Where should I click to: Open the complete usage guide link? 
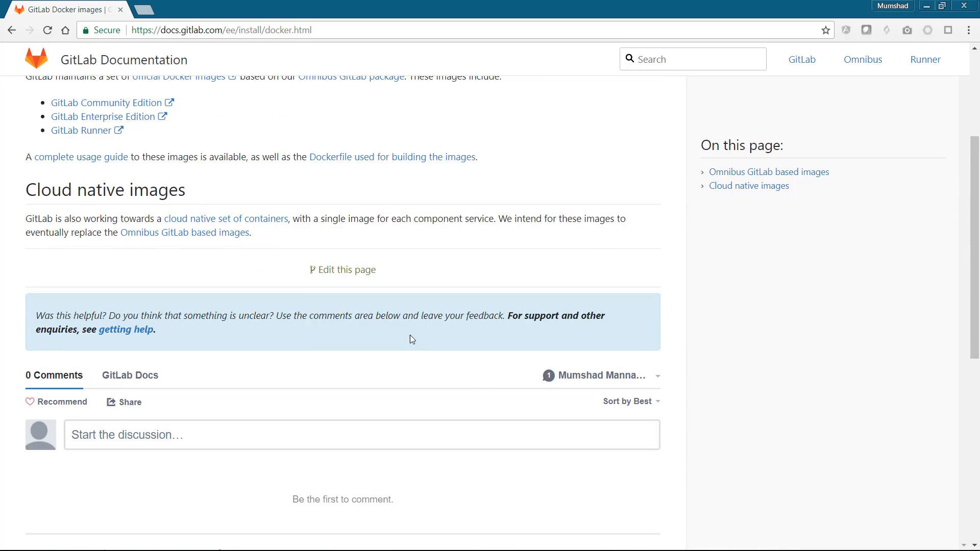[x=81, y=157]
